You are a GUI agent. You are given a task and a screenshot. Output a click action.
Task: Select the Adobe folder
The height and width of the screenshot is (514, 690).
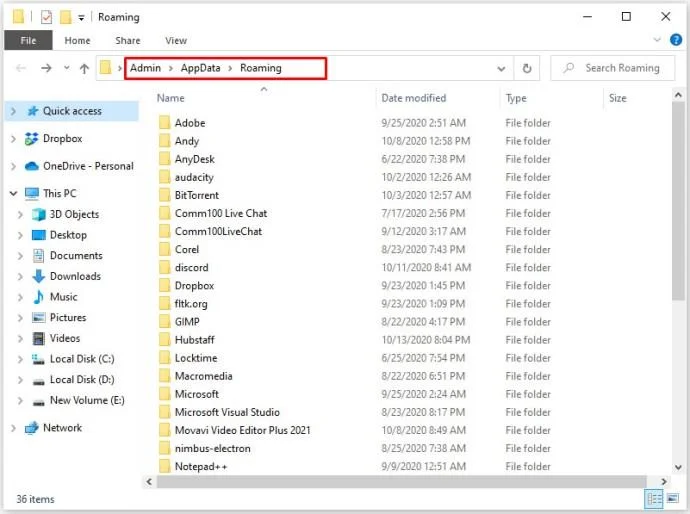point(190,123)
